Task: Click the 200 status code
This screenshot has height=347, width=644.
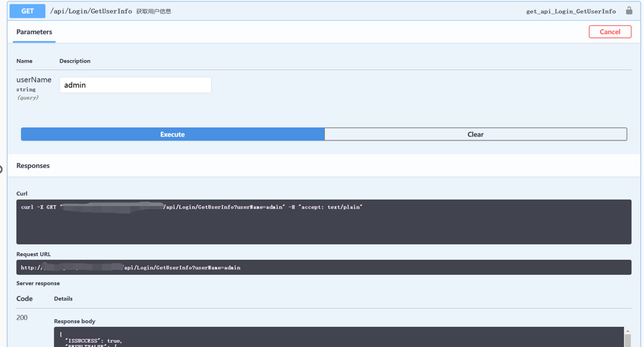Action: tap(21, 317)
